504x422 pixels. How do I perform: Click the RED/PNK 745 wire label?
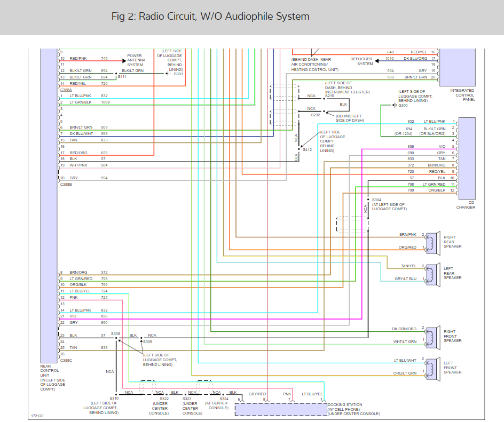click(89, 59)
